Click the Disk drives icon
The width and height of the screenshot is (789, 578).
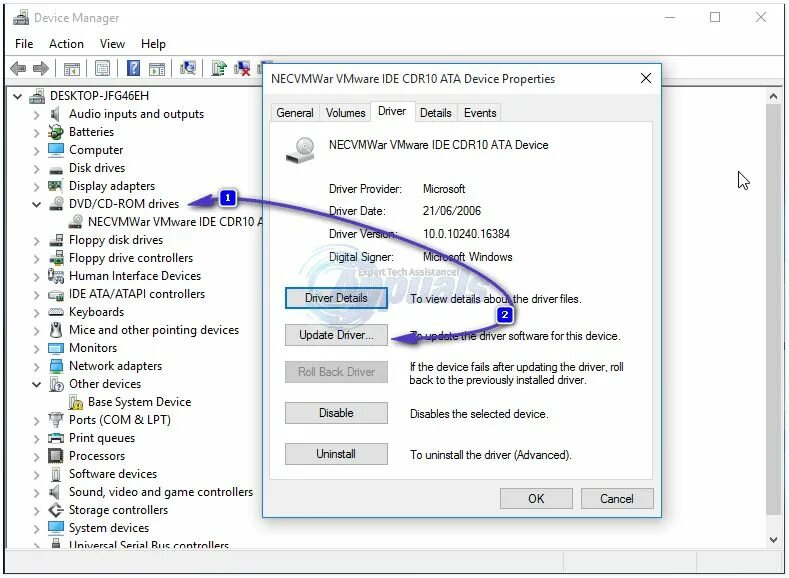(56, 169)
